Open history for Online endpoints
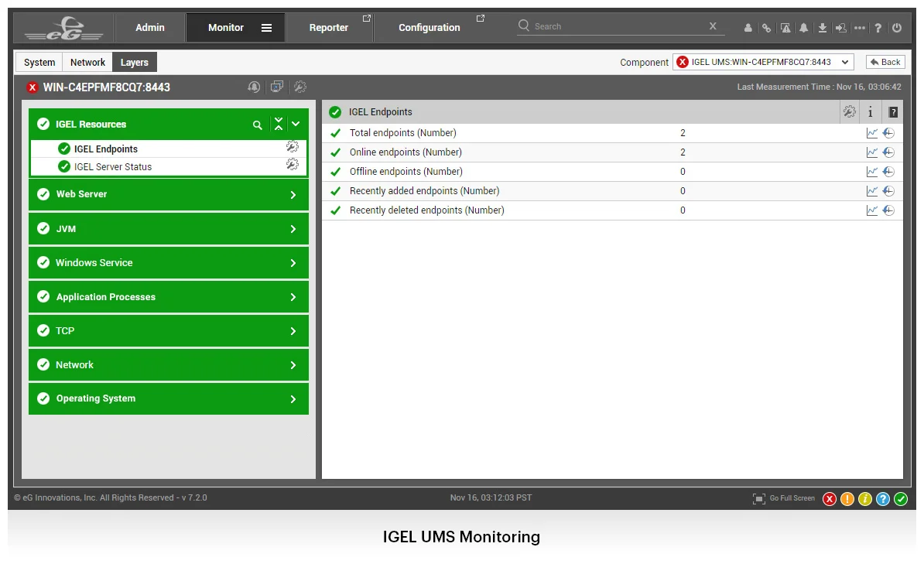Viewport: 924px width, 564px height. (888, 152)
